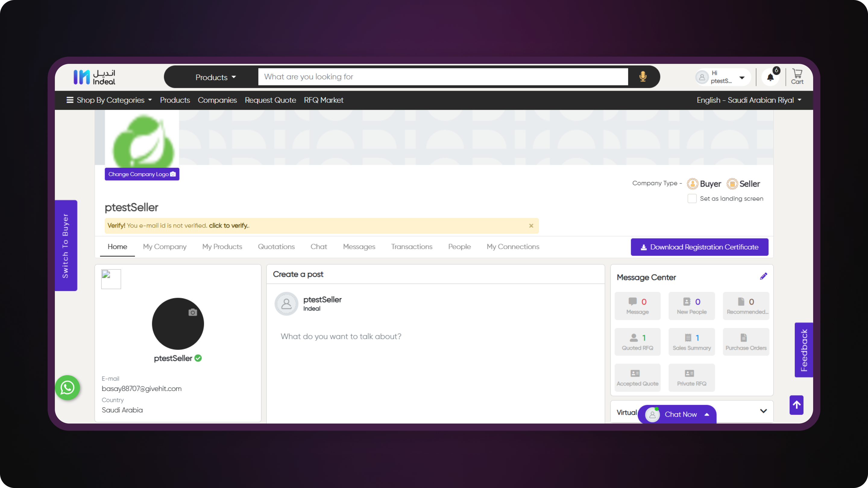Screen dimensions: 868x488
Task: Open Accepted Quote section
Action: [637, 377]
